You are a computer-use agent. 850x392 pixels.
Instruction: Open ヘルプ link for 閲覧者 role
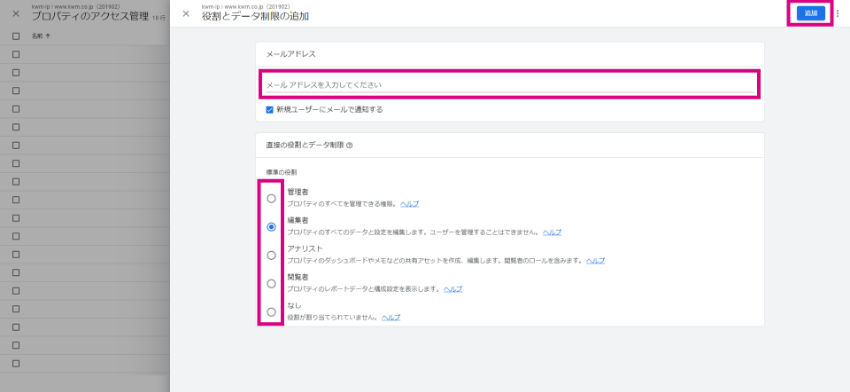pos(453,289)
